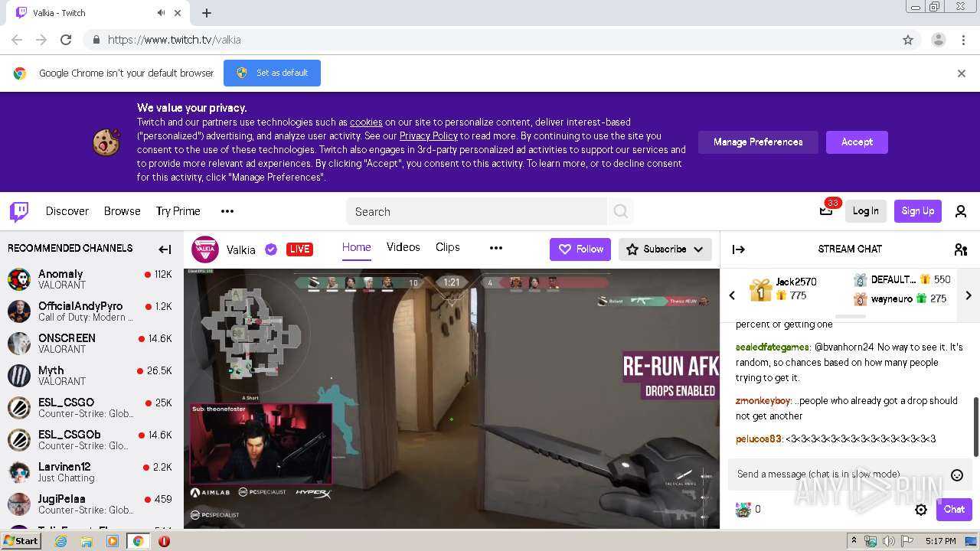Open the Prime loot crown notifications

[x=826, y=211]
